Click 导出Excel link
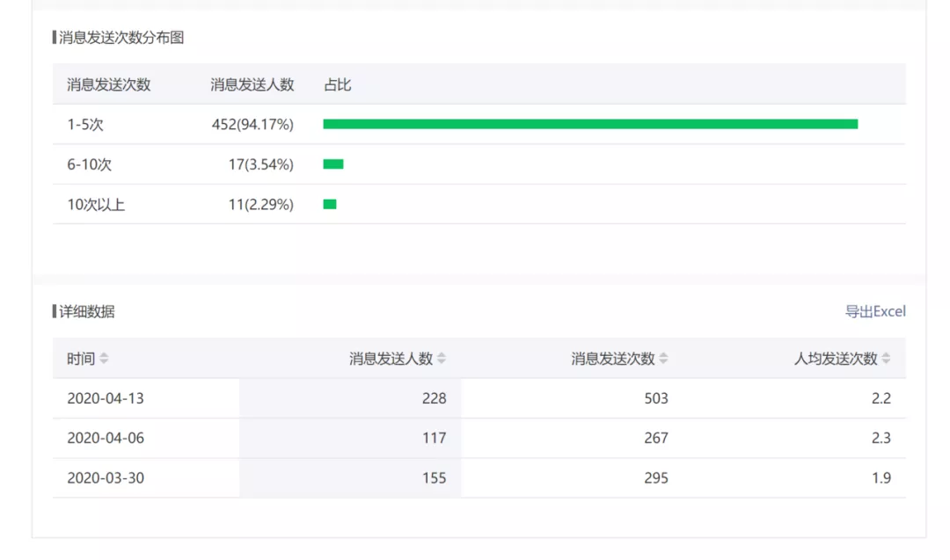The width and height of the screenshot is (950, 560). (x=875, y=311)
